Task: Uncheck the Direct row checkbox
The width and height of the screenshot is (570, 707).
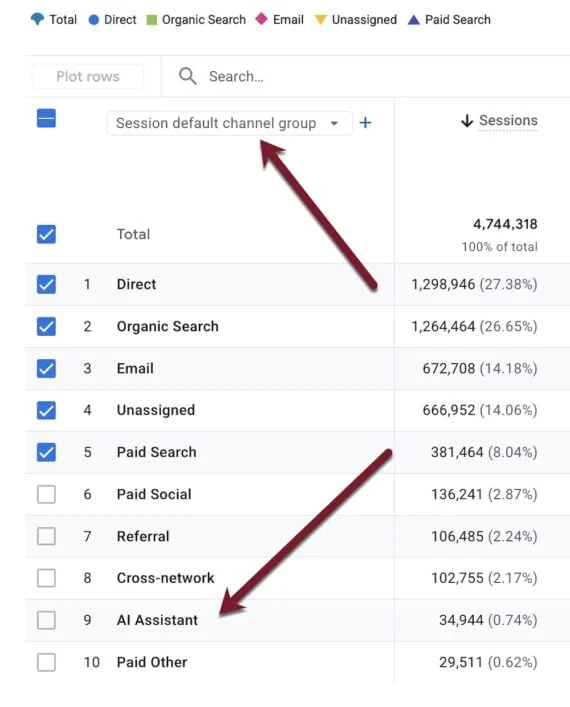Action: tap(46, 285)
